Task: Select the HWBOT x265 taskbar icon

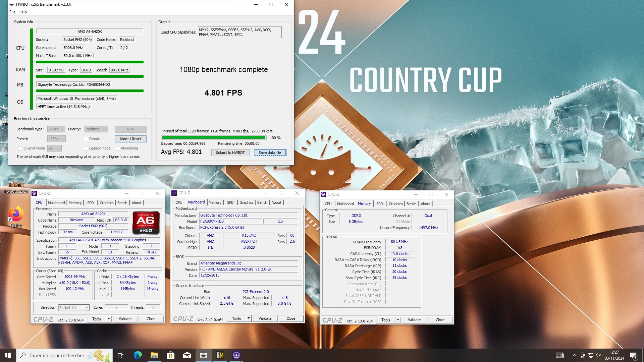Action: pyautogui.click(x=203, y=355)
